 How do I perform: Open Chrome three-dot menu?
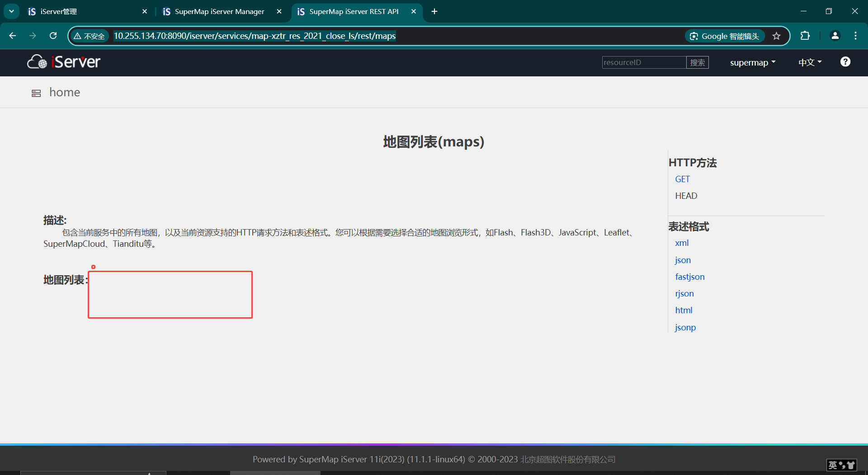pos(855,36)
